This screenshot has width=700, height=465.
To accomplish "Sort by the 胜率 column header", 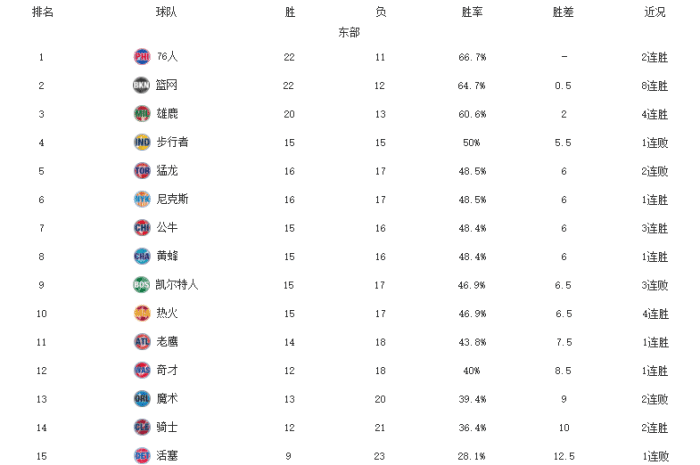I will coord(472,12).
